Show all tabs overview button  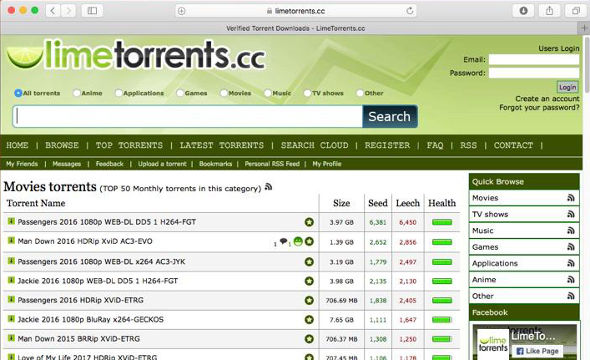pos(576,11)
